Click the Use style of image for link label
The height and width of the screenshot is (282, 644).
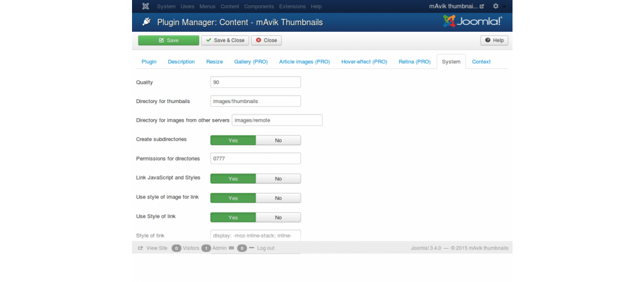pos(167,197)
